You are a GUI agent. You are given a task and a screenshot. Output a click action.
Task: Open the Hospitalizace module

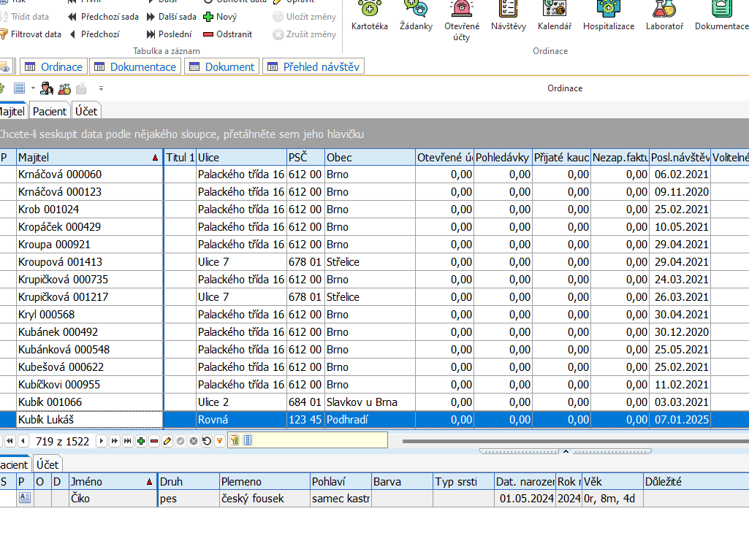click(x=609, y=17)
